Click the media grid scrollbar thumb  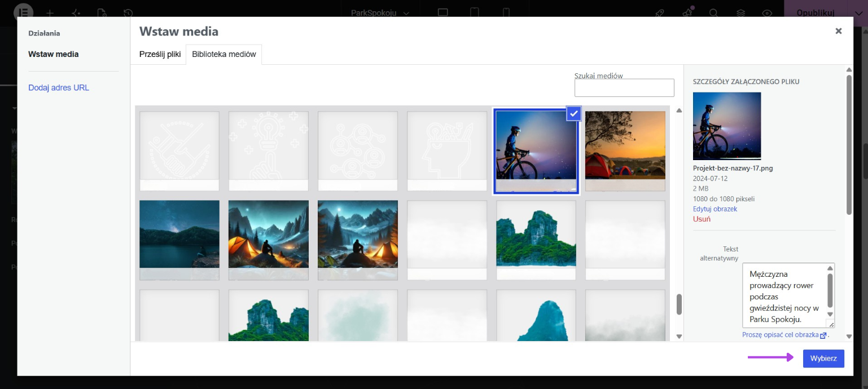tap(679, 304)
